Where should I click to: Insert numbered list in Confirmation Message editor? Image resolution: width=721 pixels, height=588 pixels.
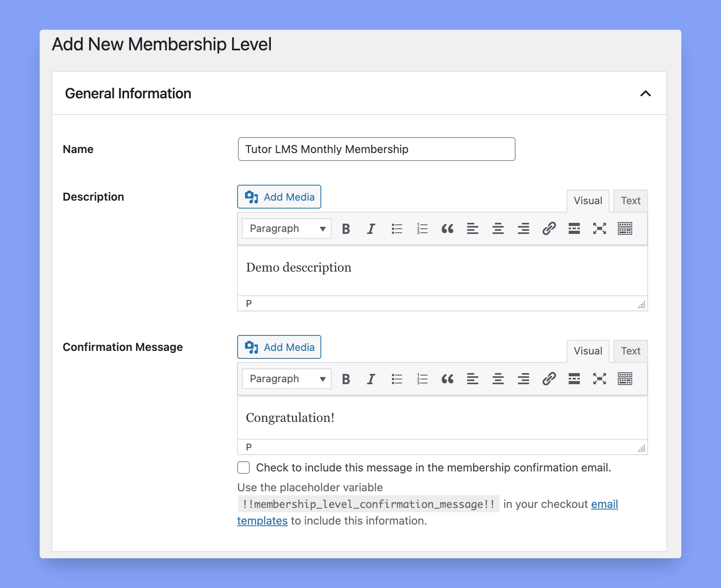click(422, 379)
